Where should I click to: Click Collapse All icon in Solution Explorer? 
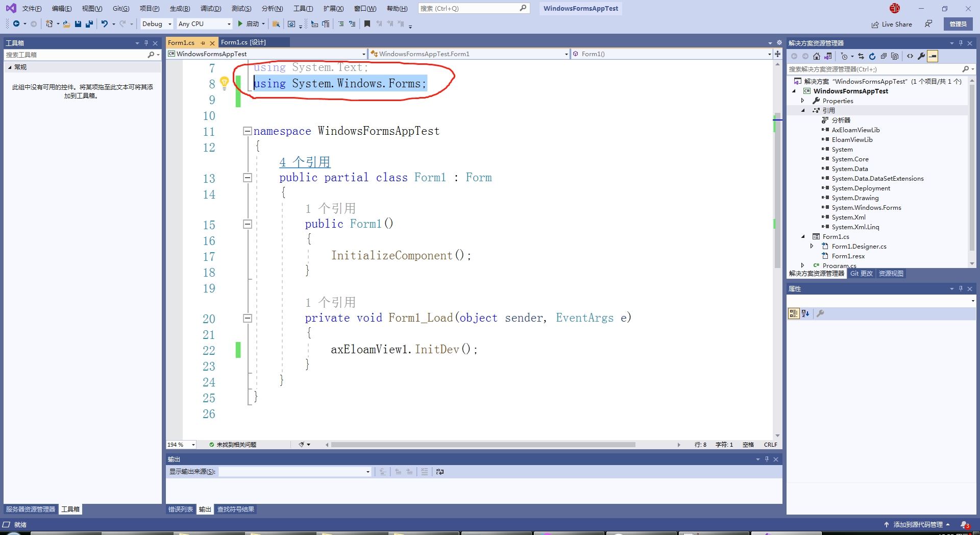(884, 56)
